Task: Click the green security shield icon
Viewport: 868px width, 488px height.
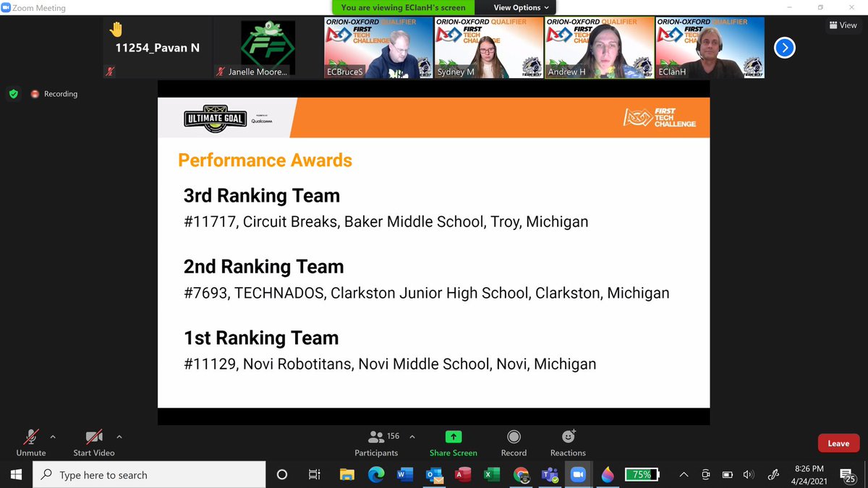Action: (x=14, y=94)
